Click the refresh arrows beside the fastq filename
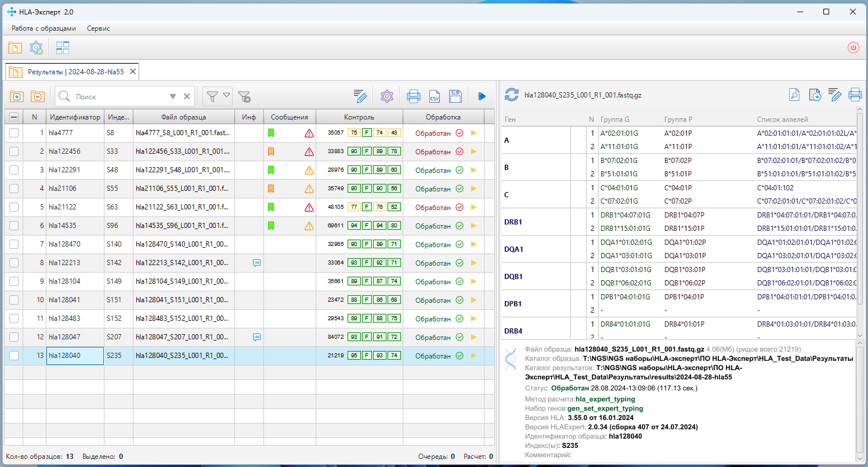The width and height of the screenshot is (868, 467). coord(512,95)
